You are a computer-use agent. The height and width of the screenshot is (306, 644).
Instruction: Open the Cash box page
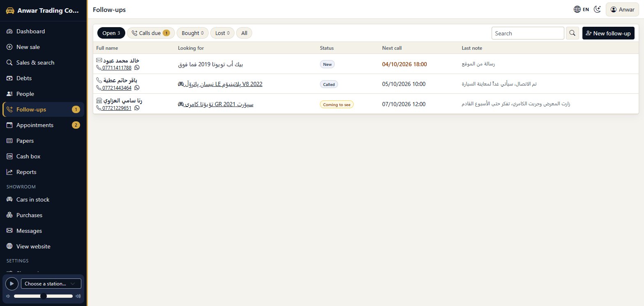click(44, 156)
